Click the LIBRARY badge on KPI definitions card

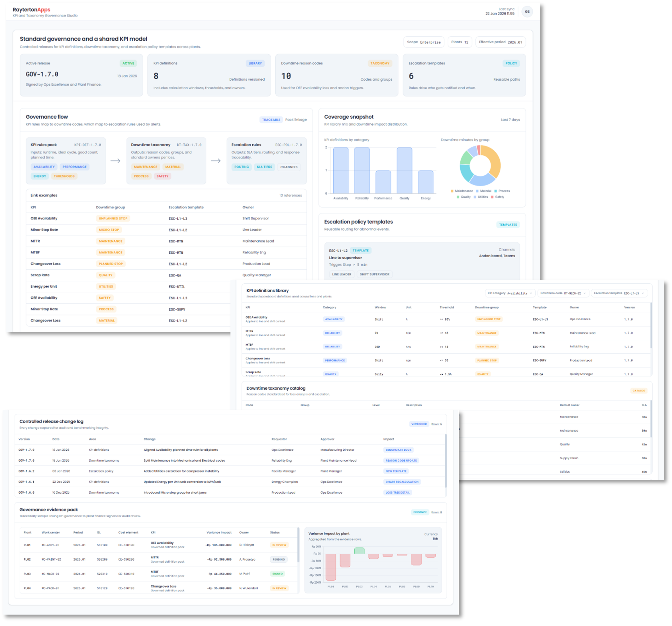pos(255,63)
